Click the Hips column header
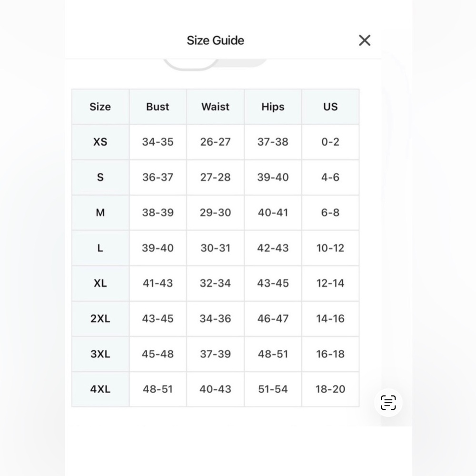This screenshot has width=476, height=476. click(x=273, y=107)
